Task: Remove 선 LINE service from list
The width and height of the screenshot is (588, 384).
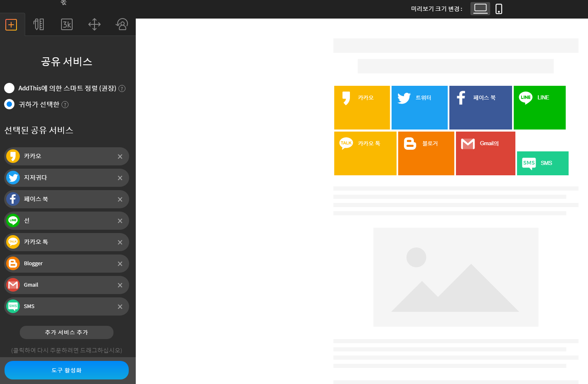Action: [120, 221]
